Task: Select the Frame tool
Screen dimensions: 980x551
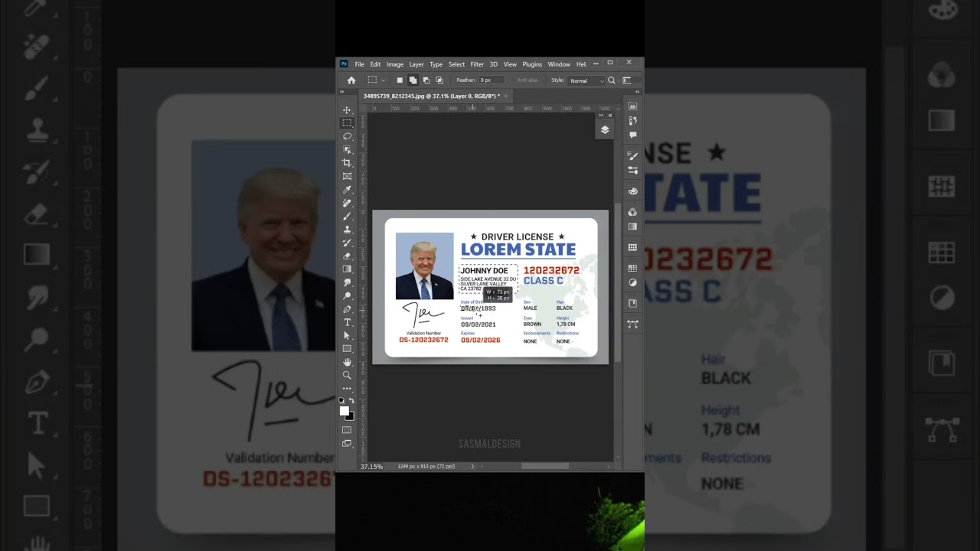Action: [347, 176]
